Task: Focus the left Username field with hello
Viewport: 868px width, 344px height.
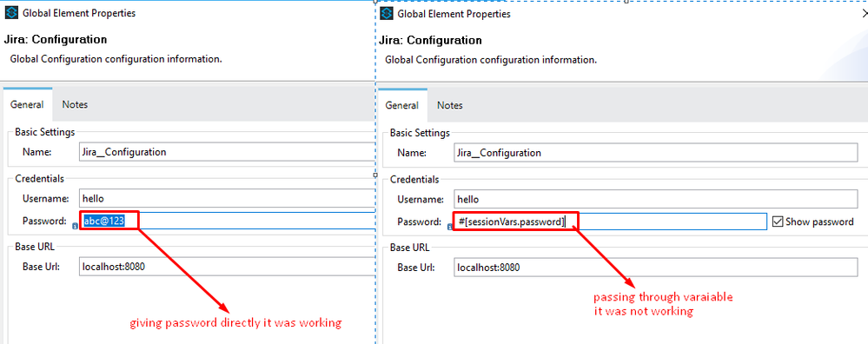Action: click(x=227, y=198)
